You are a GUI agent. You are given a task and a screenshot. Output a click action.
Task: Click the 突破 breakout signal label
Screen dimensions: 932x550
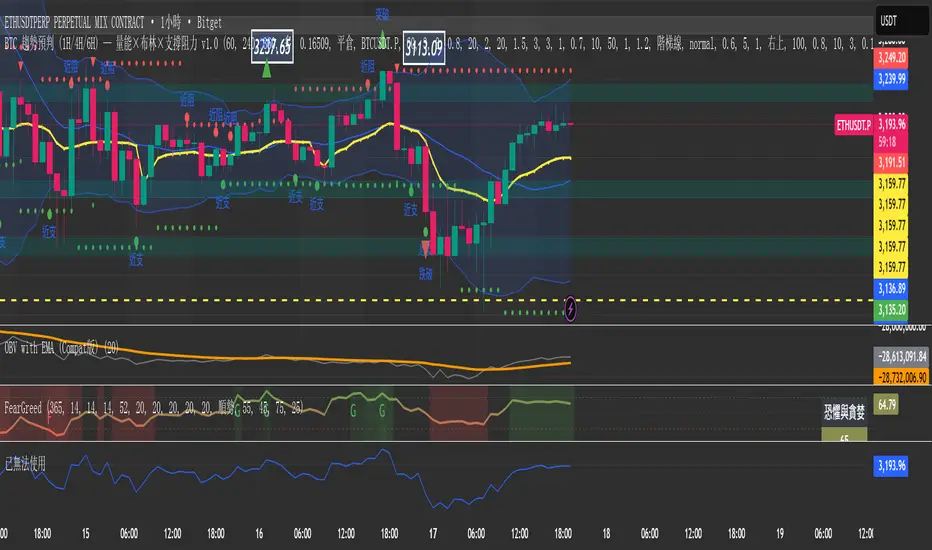coord(382,13)
